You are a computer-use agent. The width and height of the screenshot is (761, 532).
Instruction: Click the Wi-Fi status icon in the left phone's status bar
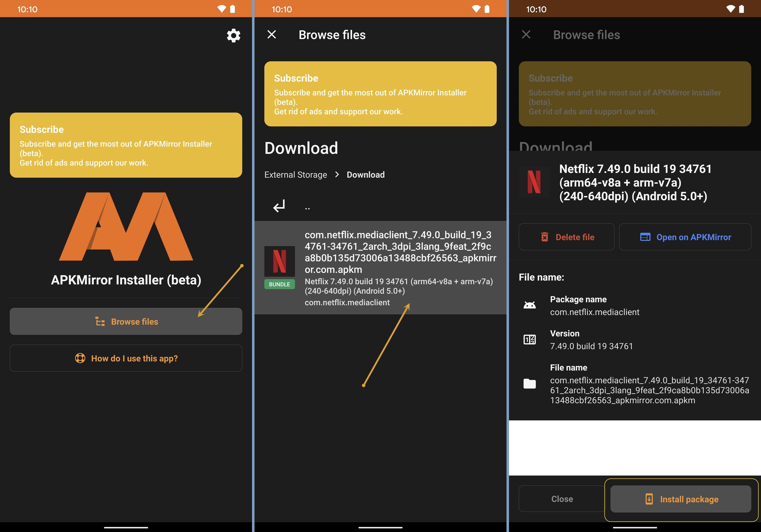pyautogui.click(x=221, y=9)
